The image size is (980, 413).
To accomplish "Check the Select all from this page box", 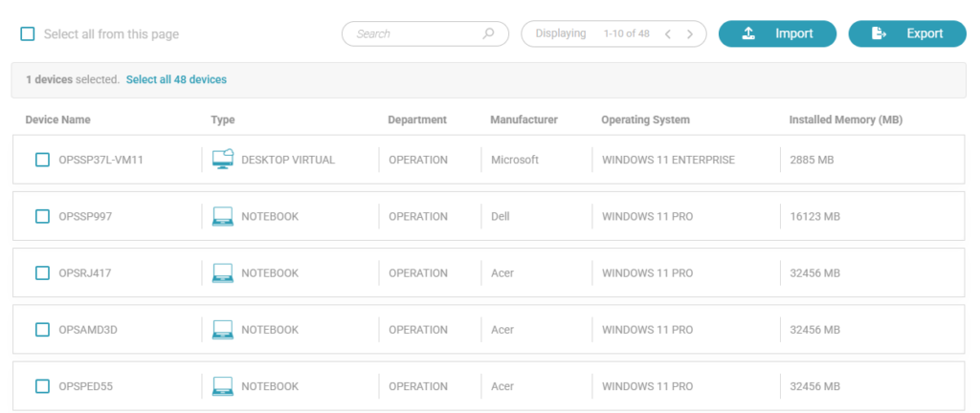I will 28,34.
